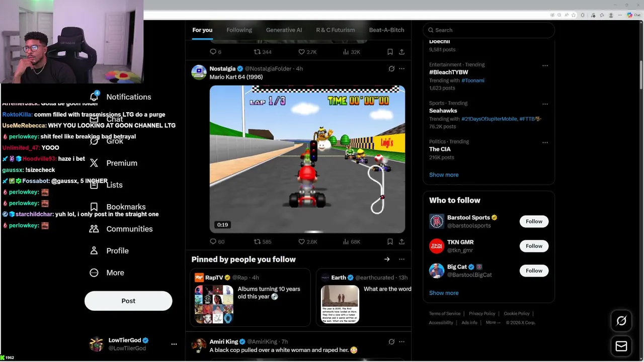Open Ads info footer link

click(469, 323)
